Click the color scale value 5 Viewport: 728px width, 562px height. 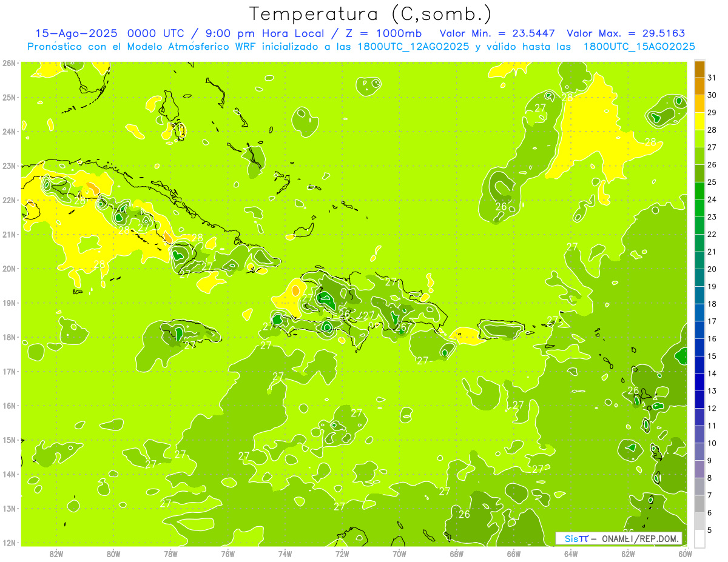pos(710,530)
